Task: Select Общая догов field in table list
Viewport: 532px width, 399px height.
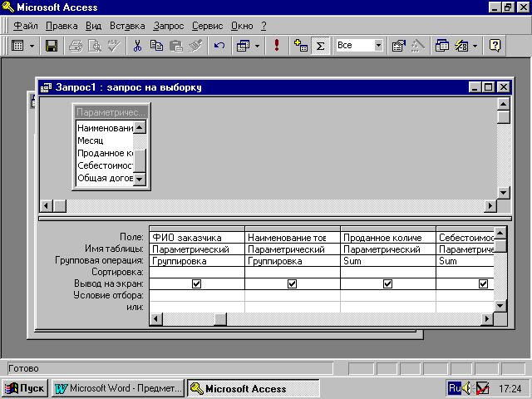Action: [106, 178]
